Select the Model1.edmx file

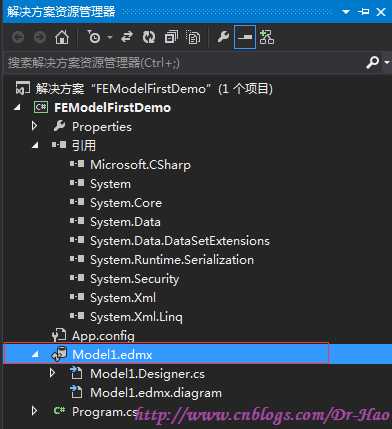(112, 355)
